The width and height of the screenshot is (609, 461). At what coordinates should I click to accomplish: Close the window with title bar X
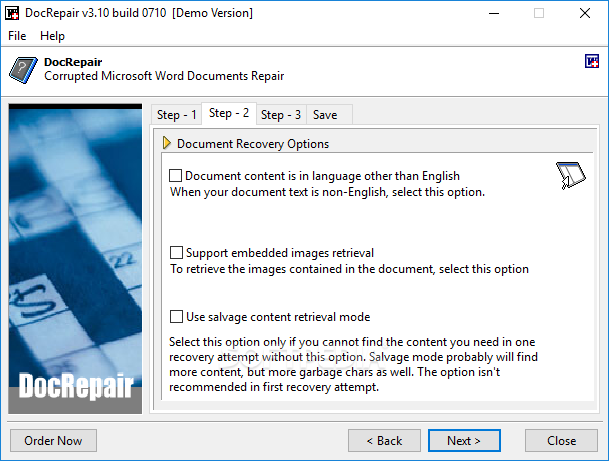585,13
